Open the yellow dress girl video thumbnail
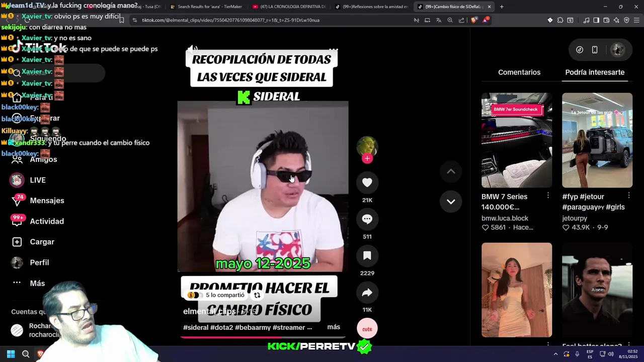 [x=517, y=290]
